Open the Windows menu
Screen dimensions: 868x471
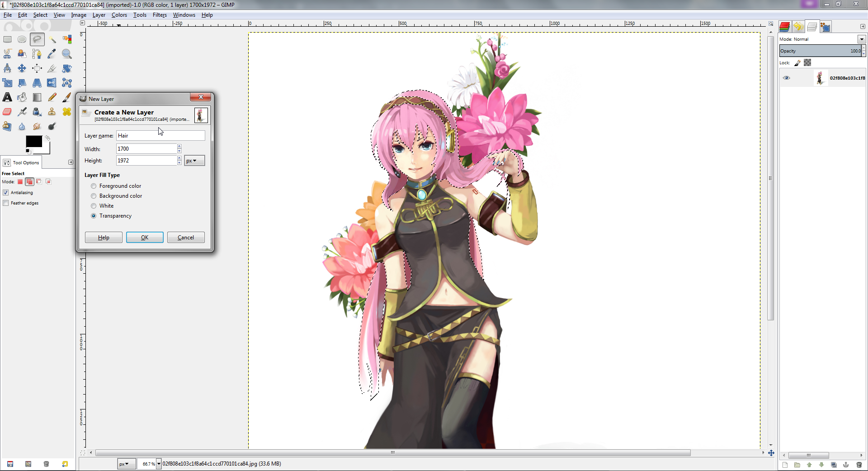184,15
